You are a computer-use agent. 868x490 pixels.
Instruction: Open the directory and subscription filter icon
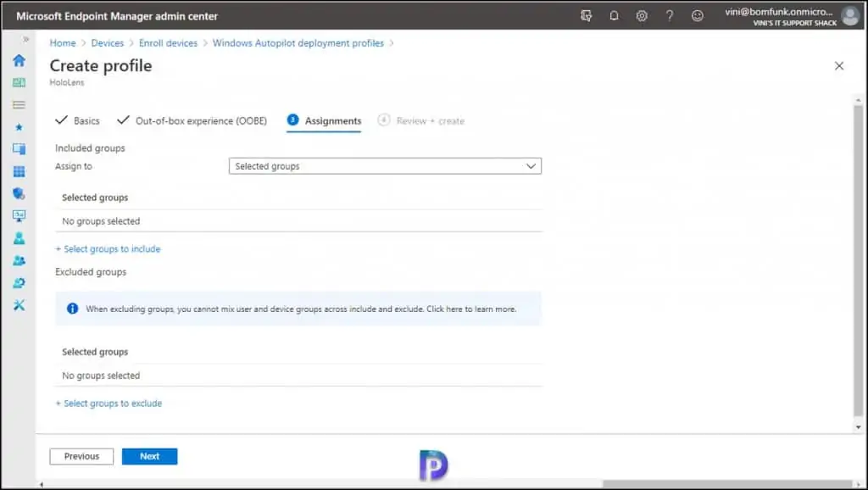[x=587, y=15]
